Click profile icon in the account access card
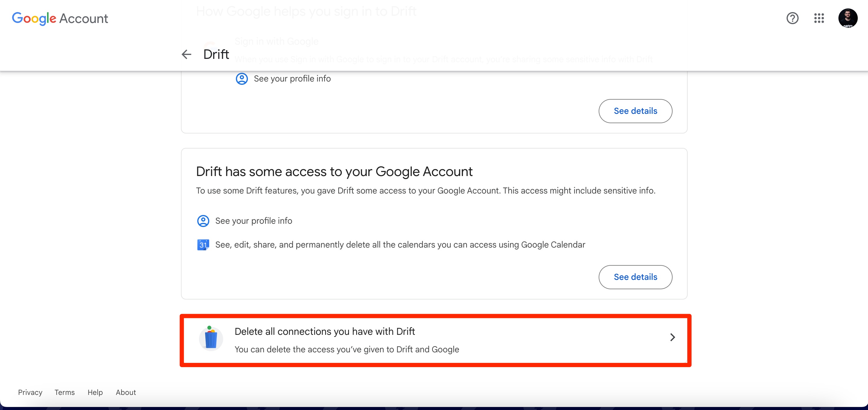868x410 pixels. (x=203, y=221)
